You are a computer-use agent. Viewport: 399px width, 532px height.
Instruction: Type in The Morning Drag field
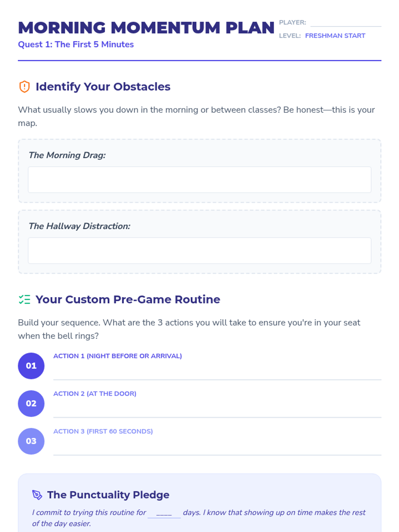199,180
